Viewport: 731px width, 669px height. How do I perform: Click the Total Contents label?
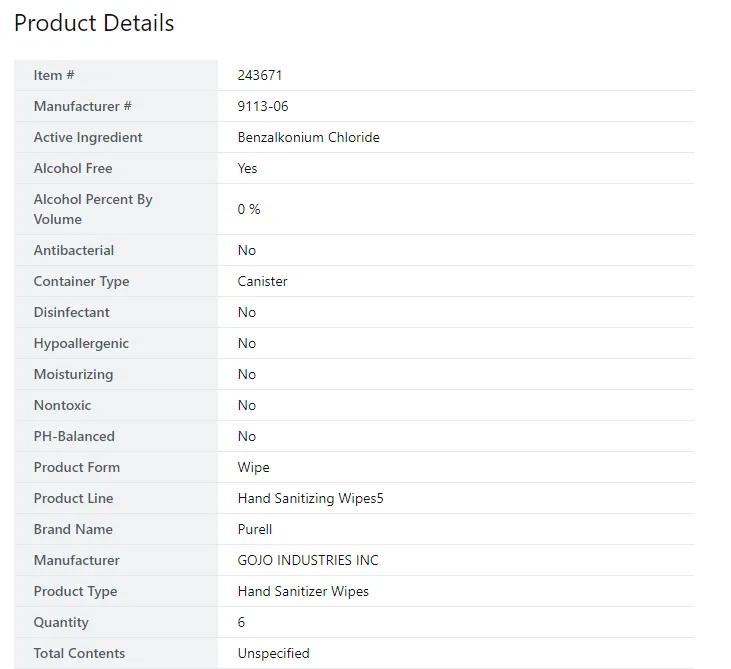[79, 653]
